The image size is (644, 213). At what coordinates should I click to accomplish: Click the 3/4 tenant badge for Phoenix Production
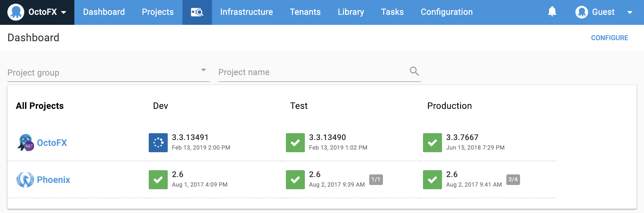tap(513, 179)
